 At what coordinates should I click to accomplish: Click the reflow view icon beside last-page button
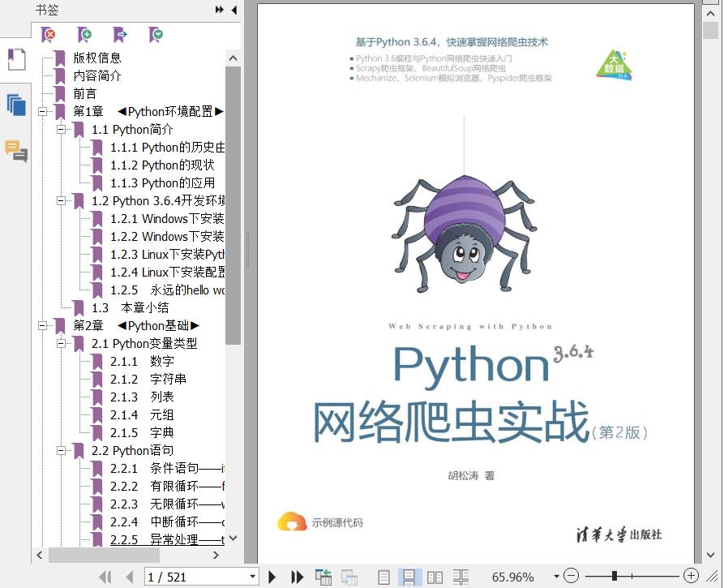(x=323, y=577)
